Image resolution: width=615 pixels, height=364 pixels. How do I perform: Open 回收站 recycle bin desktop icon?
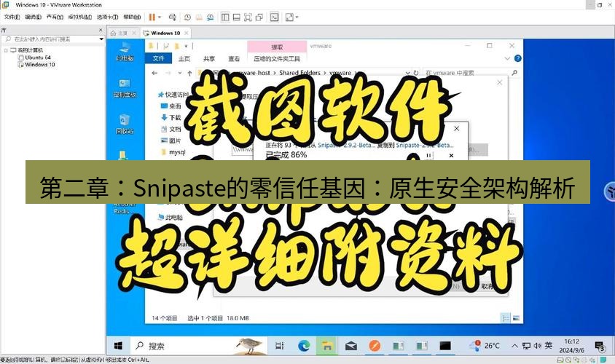125,124
